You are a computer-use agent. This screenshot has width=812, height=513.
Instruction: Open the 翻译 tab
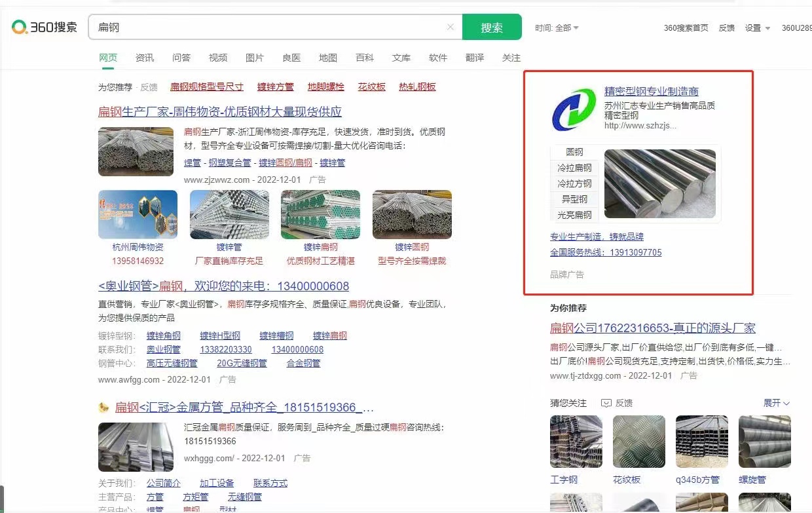(475, 58)
